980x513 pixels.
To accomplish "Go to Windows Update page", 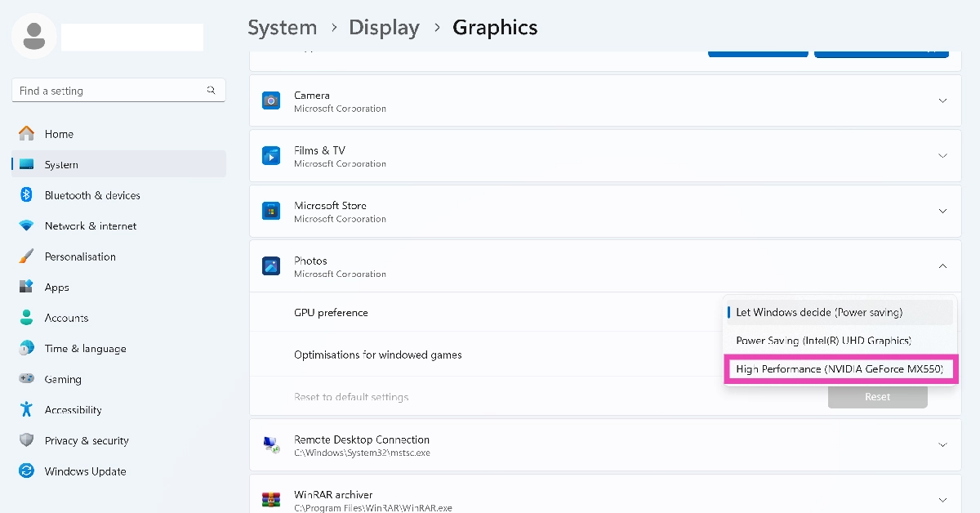I will 85,471.
